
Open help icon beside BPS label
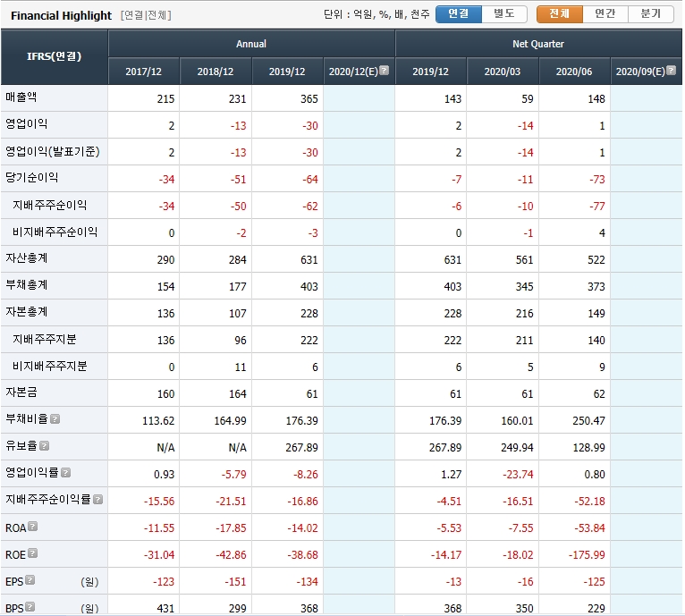[x=30, y=607]
